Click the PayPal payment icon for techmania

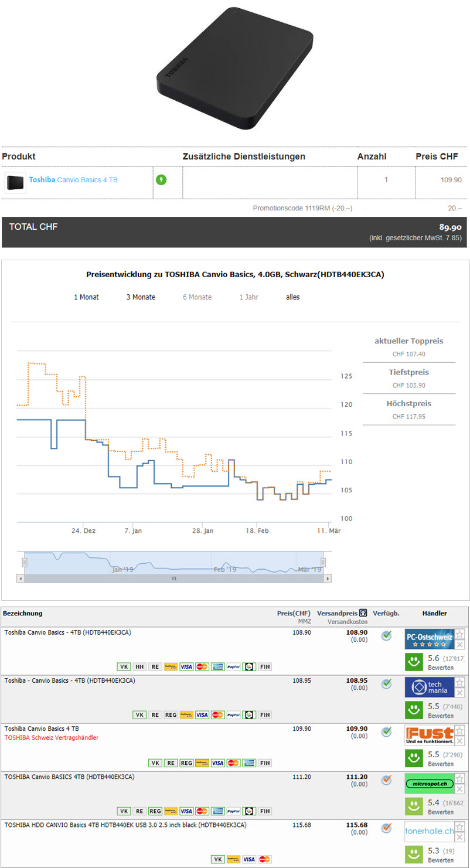point(233,715)
